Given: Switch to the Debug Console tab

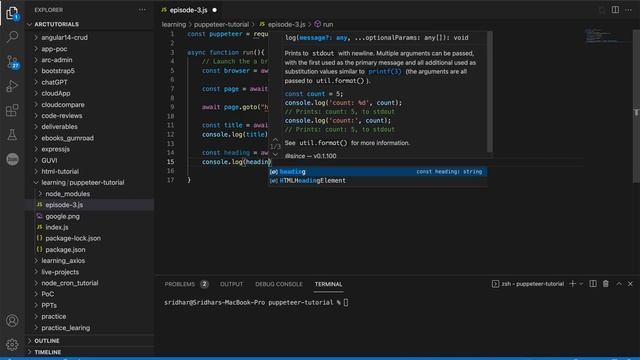Looking at the screenshot, I should pyautogui.click(x=279, y=284).
